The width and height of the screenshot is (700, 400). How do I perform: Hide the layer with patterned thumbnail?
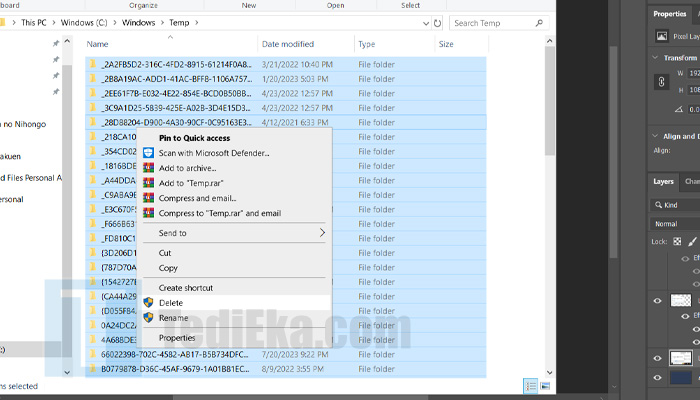[x=658, y=300]
